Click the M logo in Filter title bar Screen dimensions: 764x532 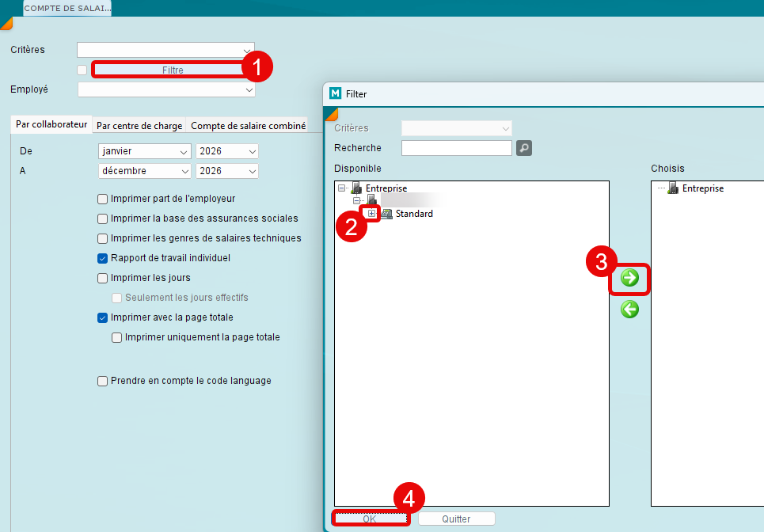[334, 93]
